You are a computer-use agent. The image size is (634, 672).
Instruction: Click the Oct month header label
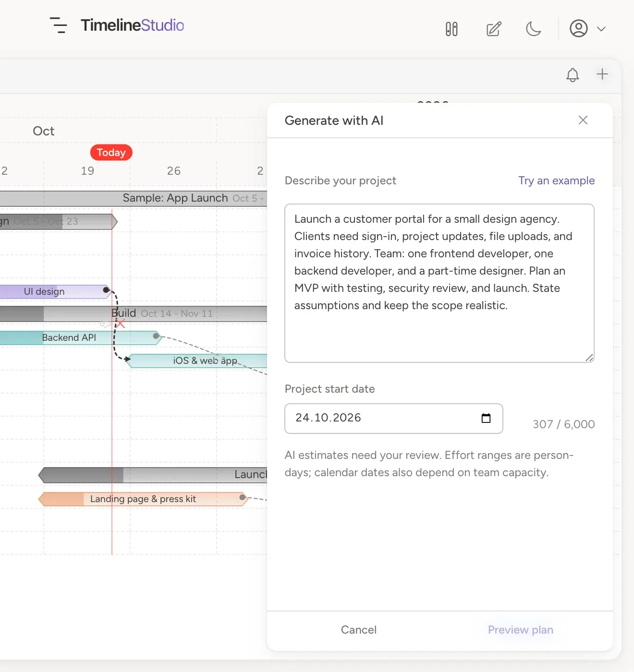point(44,131)
